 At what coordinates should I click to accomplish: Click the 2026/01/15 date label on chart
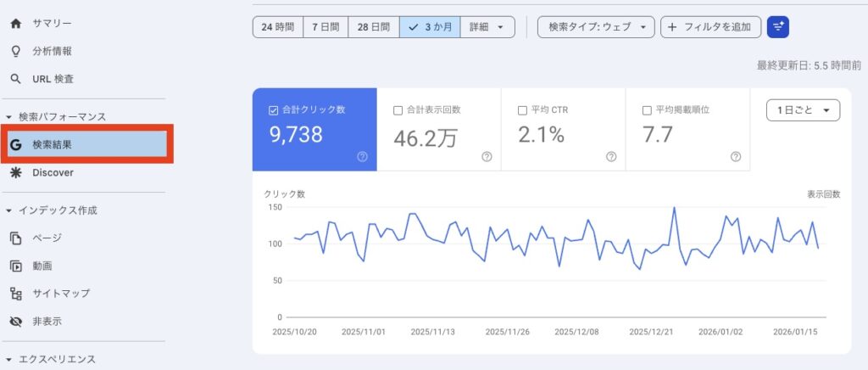tap(795, 332)
